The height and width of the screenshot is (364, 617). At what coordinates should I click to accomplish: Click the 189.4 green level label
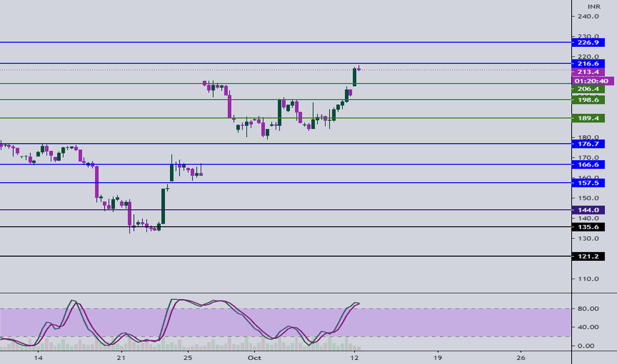click(x=588, y=118)
